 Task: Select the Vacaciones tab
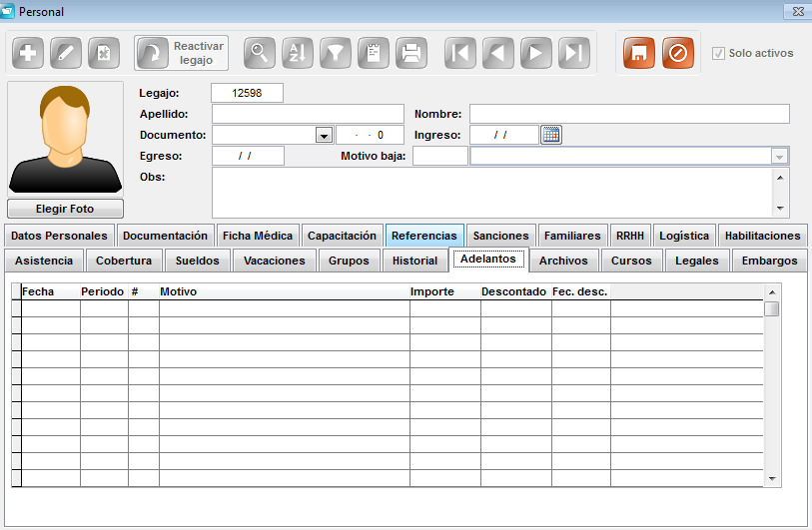[x=275, y=261]
